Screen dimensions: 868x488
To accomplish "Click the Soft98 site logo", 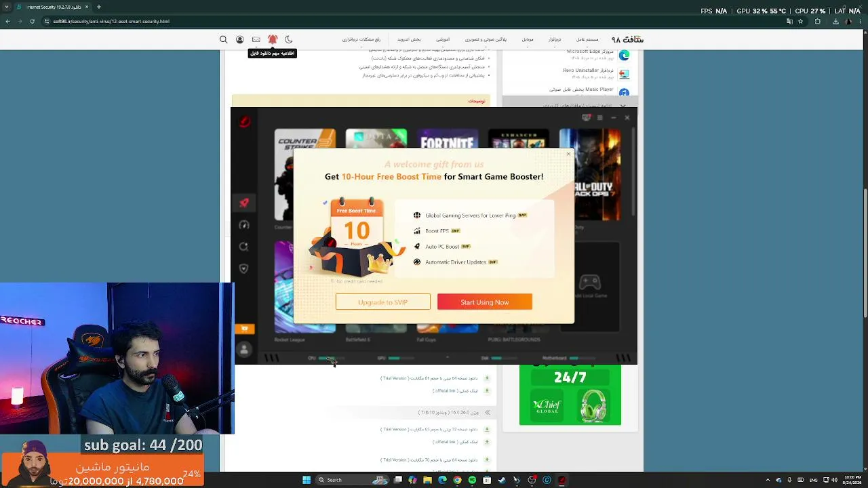I will [627, 39].
